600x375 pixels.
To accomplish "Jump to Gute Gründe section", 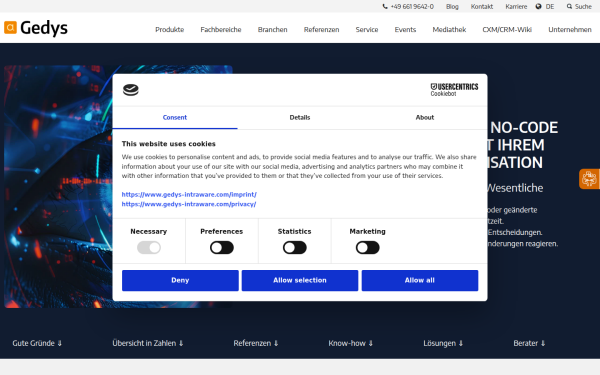I will pyautogui.click(x=37, y=343).
